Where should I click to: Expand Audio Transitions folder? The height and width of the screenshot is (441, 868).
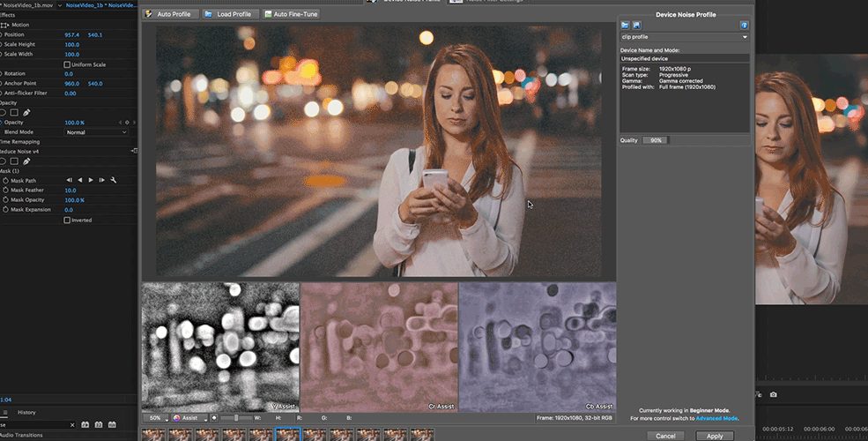(21, 436)
